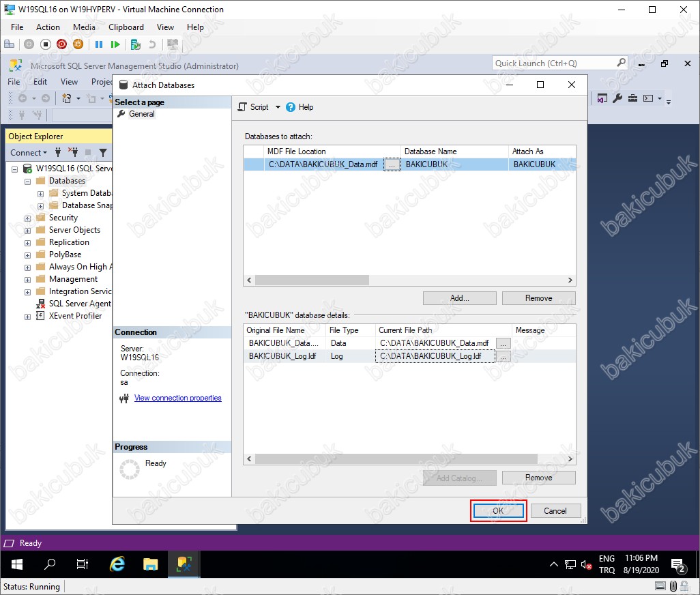Click Add... to add a database

pos(459,298)
